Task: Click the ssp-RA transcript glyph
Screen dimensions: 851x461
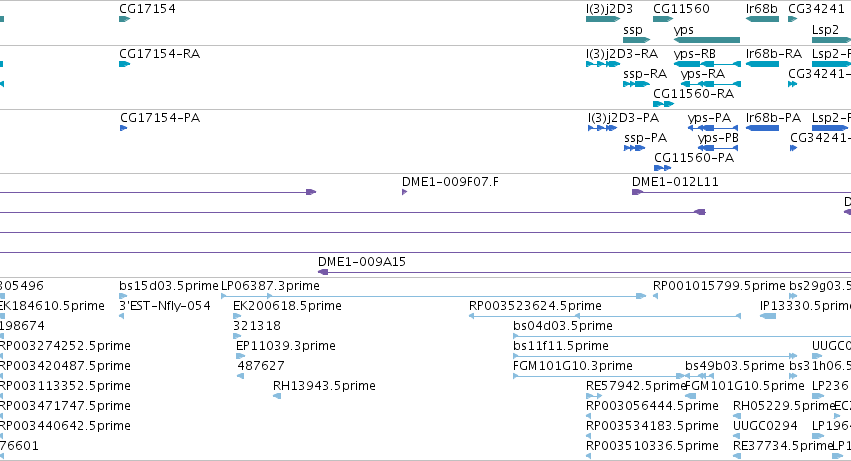Action: click(x=637, y=84)
